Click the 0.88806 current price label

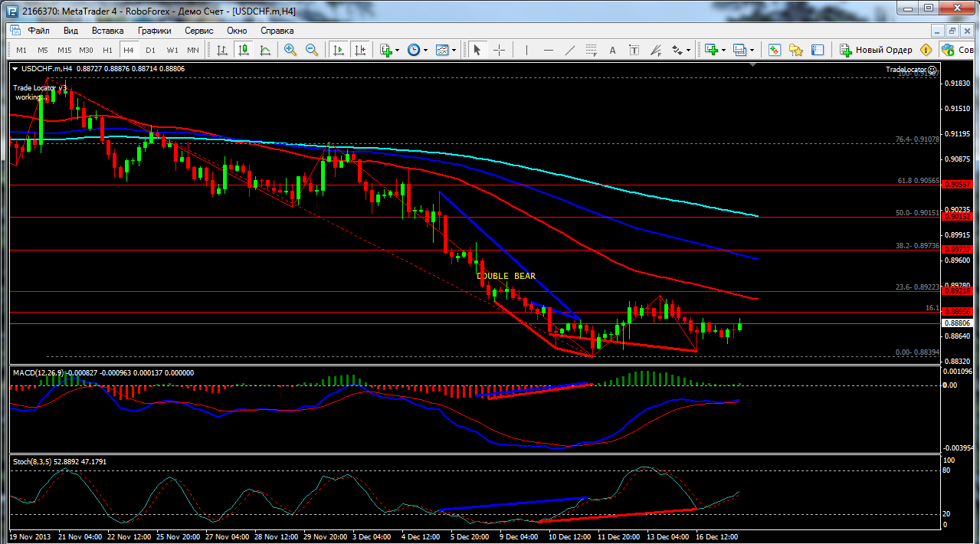point(958,323)
